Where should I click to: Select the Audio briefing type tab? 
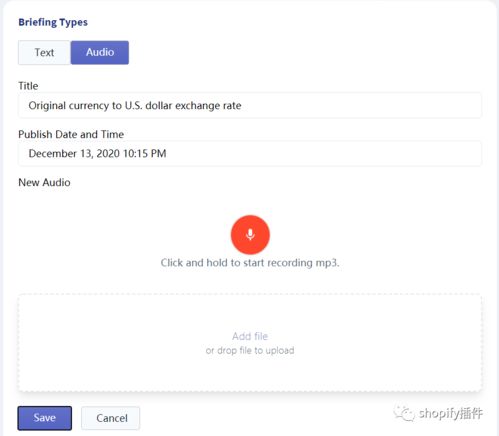click(x=100, y=52)
